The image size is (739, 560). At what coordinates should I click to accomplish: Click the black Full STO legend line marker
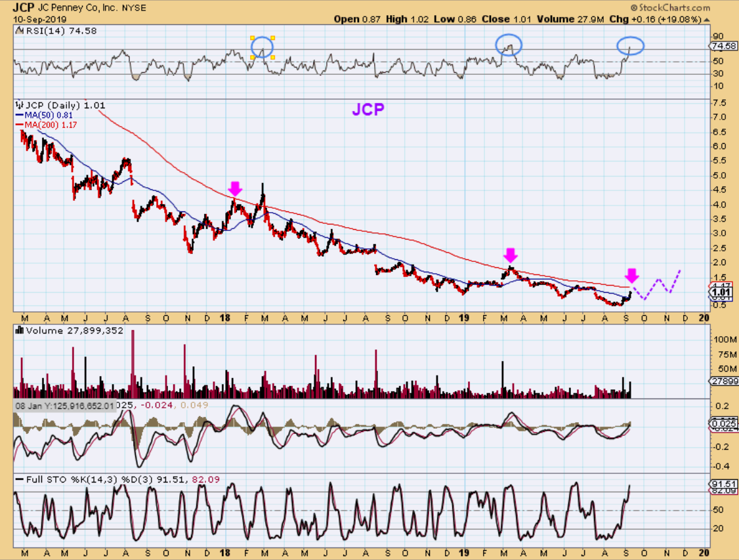click(19, 479)
